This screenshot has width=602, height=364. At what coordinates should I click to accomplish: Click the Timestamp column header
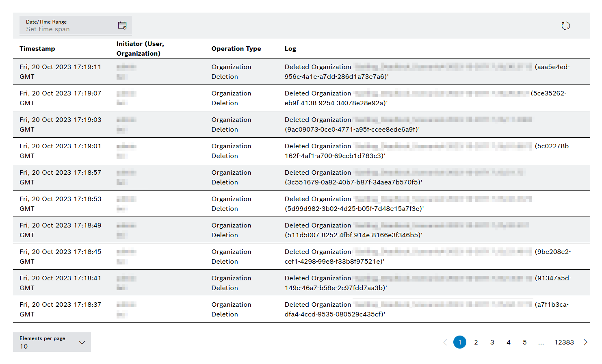coord(37,49)
